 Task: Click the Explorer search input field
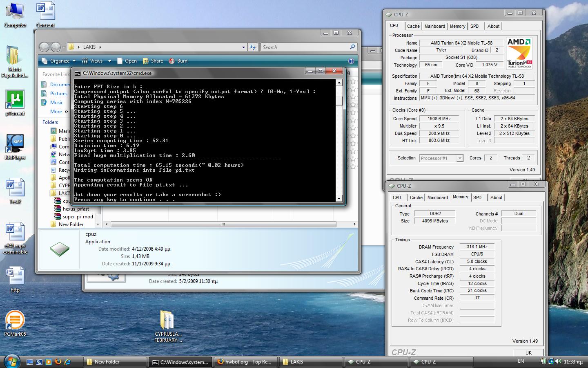point(305,47)
